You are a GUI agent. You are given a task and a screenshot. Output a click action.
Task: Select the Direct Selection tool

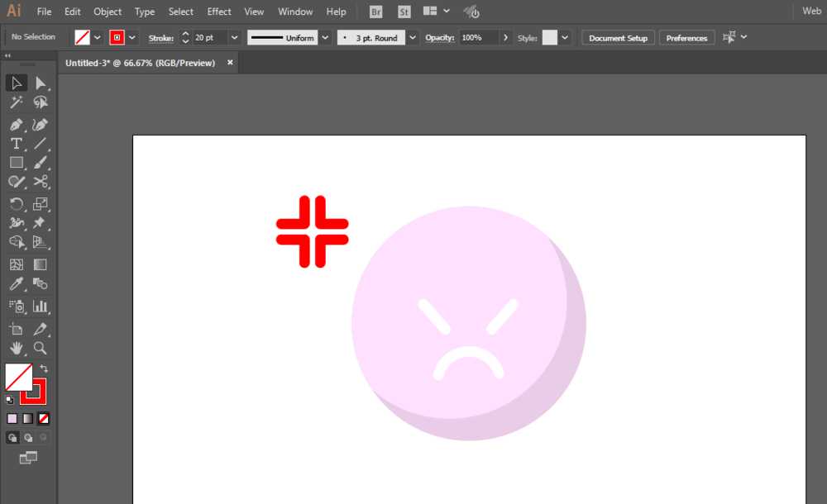pos(40,83)
